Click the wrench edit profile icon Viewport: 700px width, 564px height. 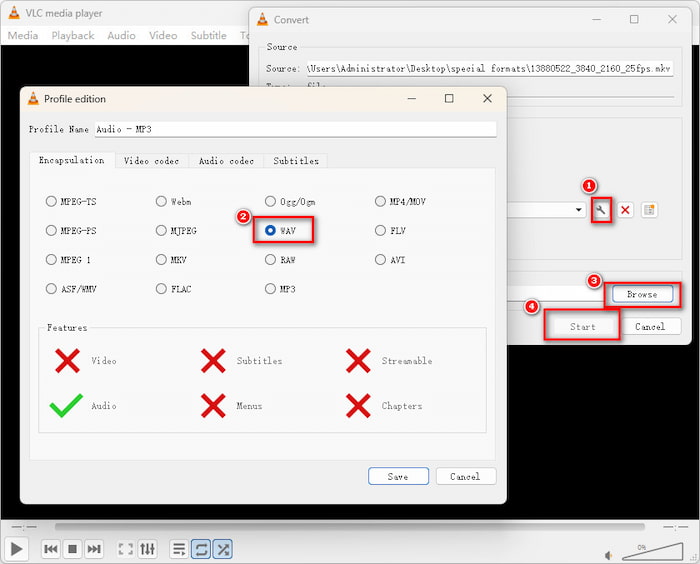(x=601, y=210)
